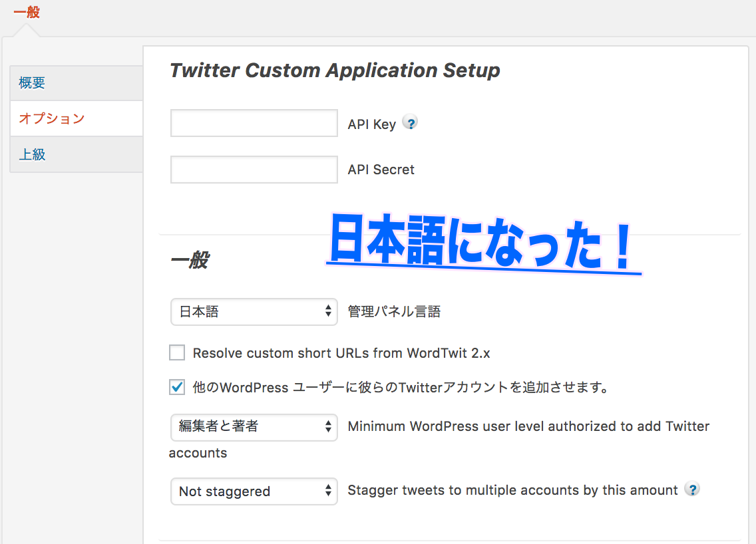Open help icon beside Stagger tweets label

click(x=692, y=489)
